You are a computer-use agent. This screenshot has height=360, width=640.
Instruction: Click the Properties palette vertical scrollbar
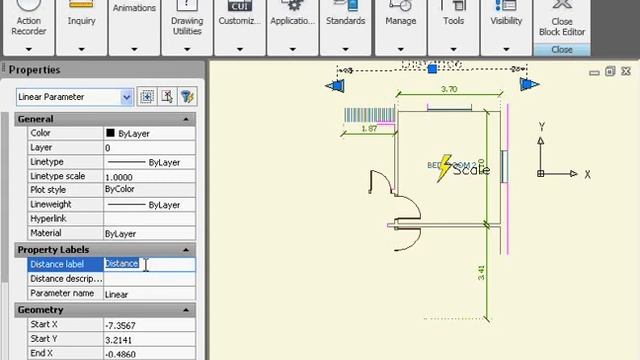tap(4, 198)
